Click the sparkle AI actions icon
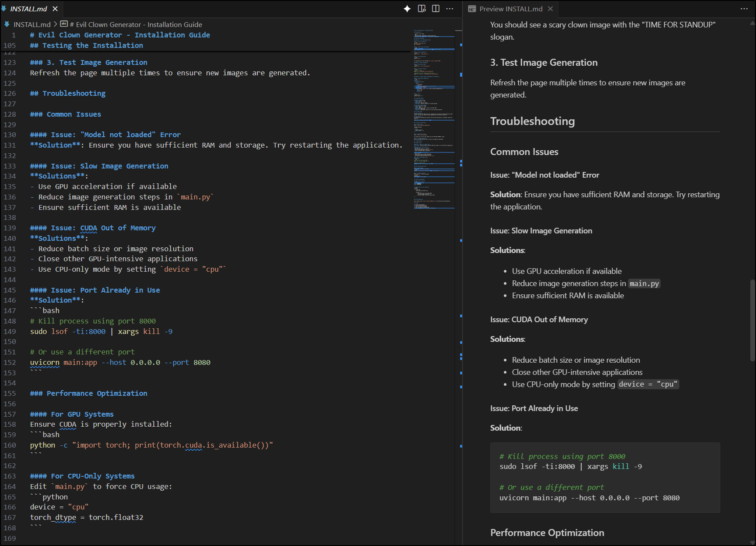Screen dimensions: 756x546 point(407,9)
